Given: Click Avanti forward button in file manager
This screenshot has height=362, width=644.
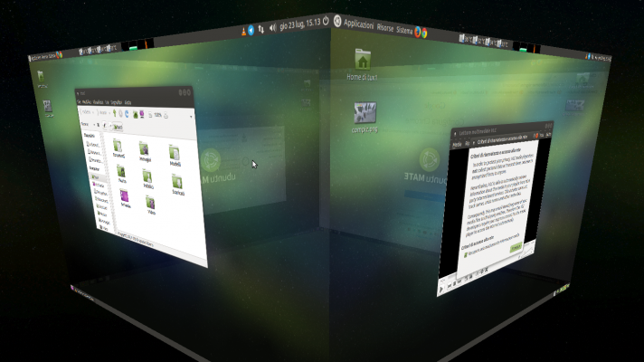Looking at the screenshot, I should 103,112.
